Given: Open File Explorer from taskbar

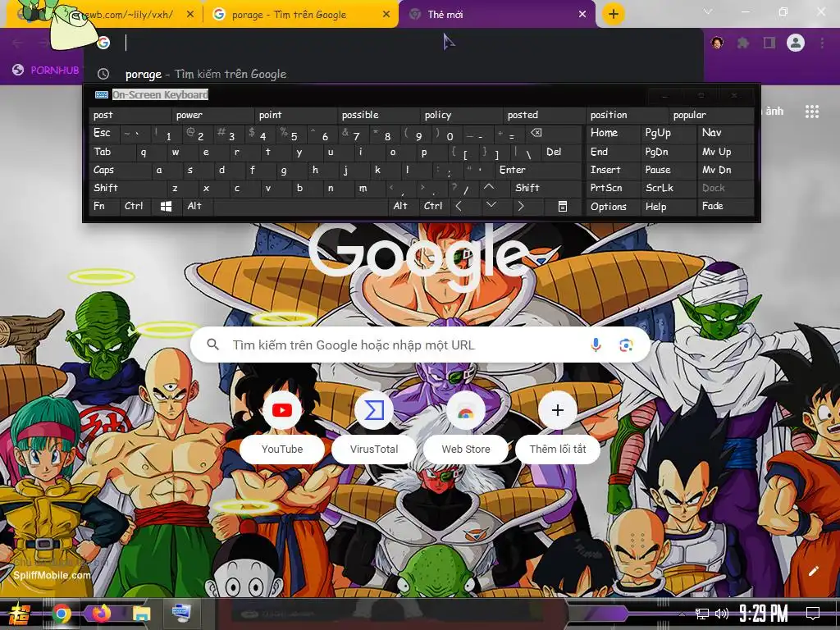Looking at the screenshot, I should (141, 614).
